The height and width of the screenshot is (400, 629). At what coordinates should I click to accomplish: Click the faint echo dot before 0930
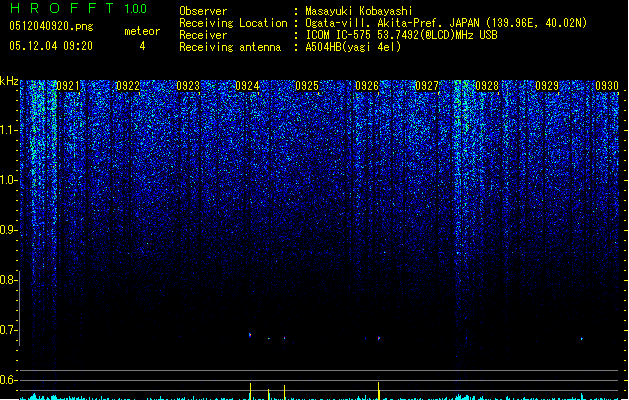(x=582, y=339)
